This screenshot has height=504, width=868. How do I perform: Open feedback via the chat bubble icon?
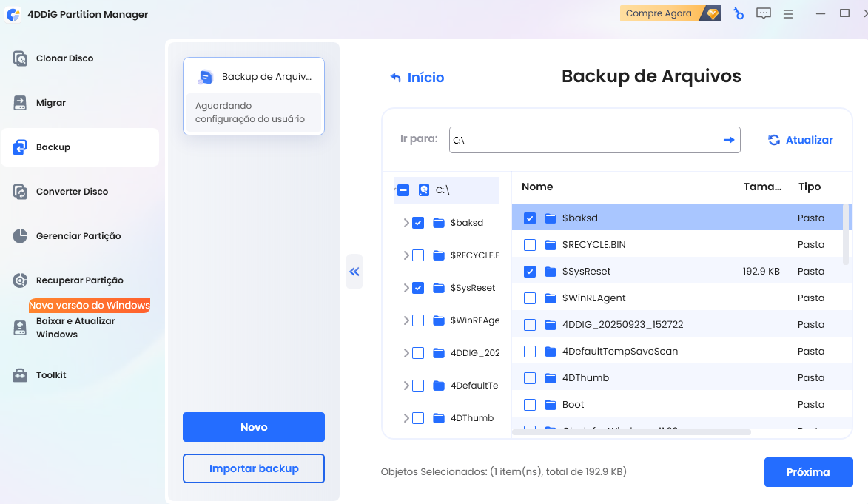(763, 13)
